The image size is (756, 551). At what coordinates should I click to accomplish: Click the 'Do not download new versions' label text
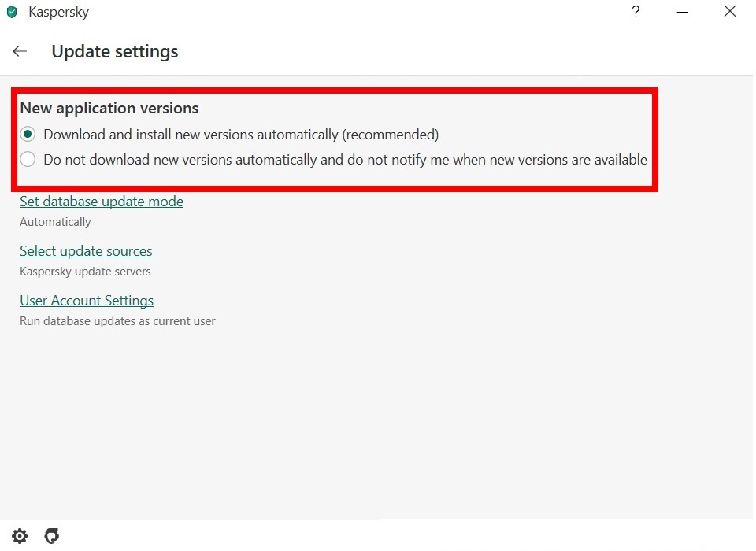(x=345, y=160)
